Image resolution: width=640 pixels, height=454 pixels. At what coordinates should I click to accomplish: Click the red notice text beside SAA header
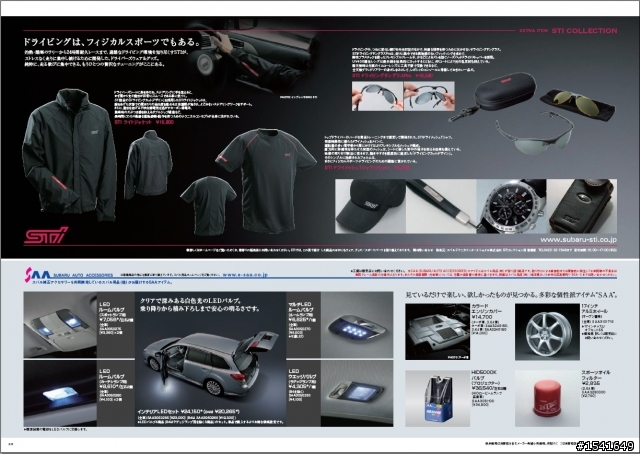484,274
